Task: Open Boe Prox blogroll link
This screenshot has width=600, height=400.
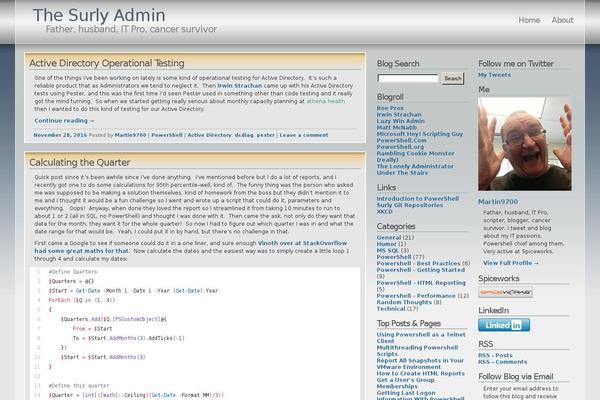Action: pyautogui.click(x=390, y=108)
